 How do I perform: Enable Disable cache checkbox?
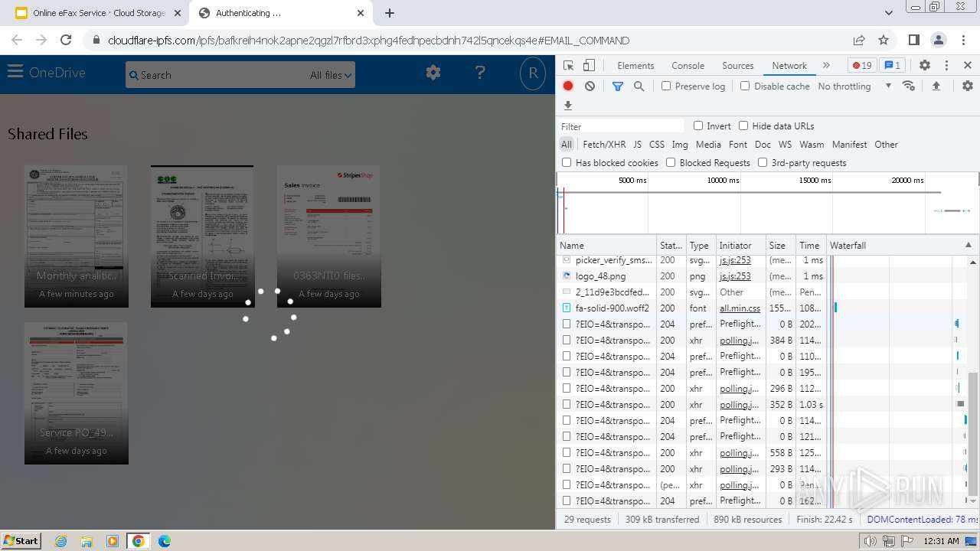click(745, 86)
